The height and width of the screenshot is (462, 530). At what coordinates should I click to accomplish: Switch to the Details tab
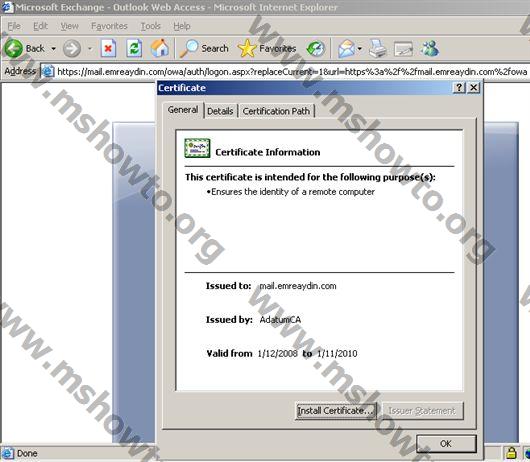pyautogui.click(x=220, y=111)
